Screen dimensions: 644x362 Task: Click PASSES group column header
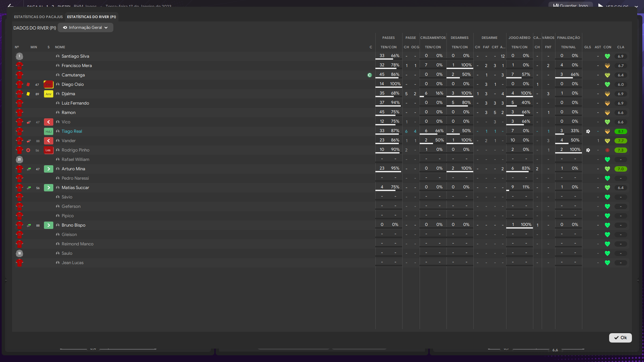(389, 38)
